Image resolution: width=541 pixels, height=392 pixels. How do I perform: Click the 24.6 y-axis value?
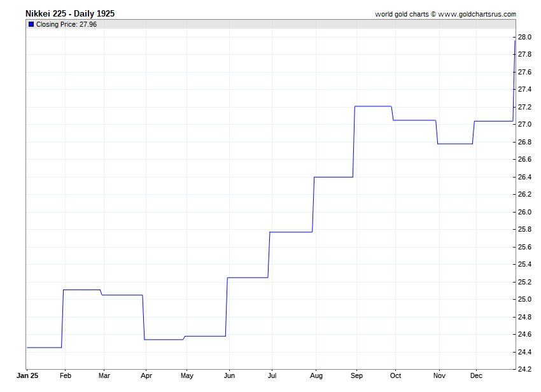(x=524, y=334)
